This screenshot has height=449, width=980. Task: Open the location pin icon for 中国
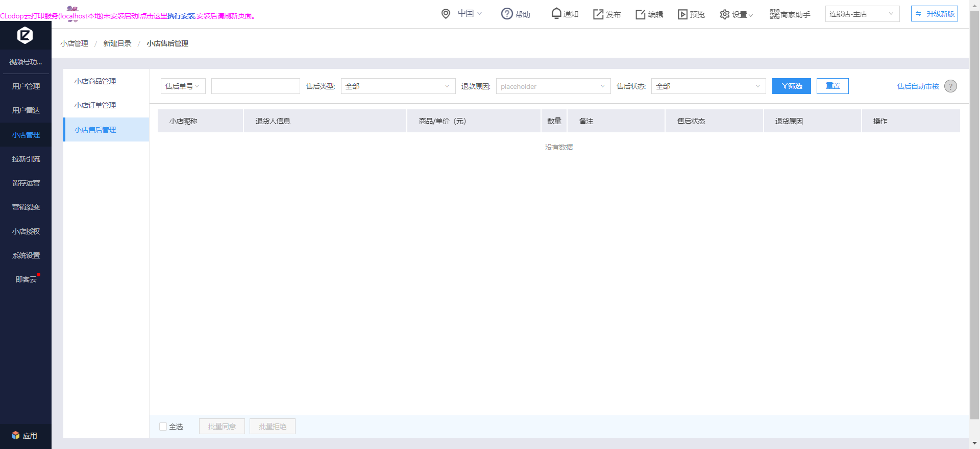coord(446,14)
